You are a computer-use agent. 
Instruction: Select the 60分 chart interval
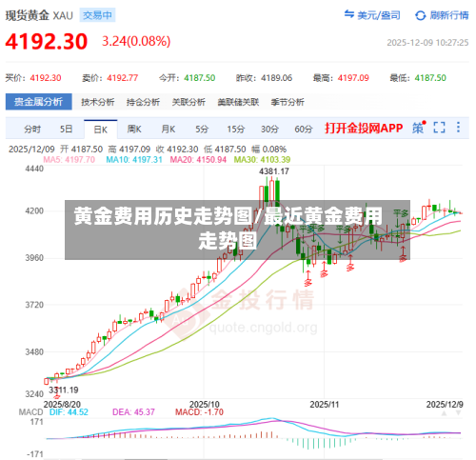304,130
